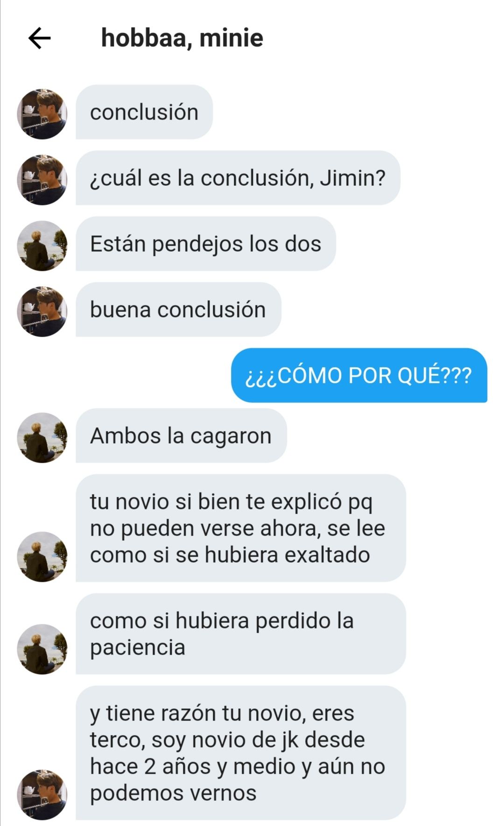Screen dimensions: 504x826
Task: Tap avatar beside '¿cuál es la conclusión, Jimin?'
Action: point(42,180)
